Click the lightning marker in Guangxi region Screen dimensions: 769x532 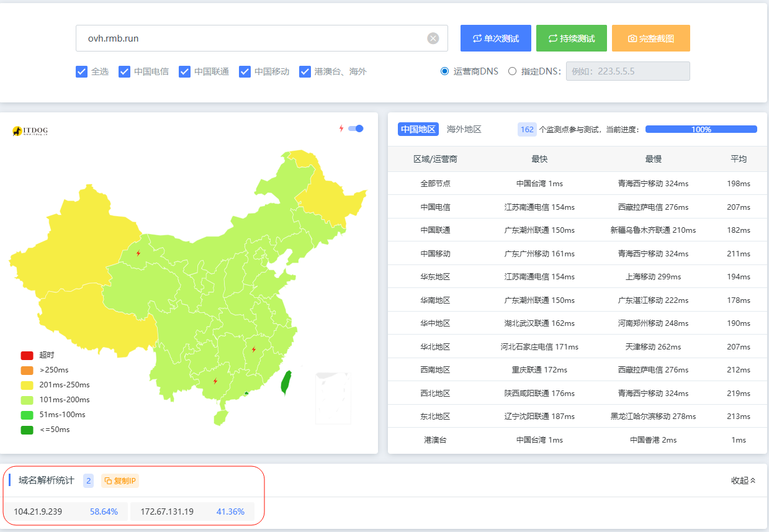point(215,381)
